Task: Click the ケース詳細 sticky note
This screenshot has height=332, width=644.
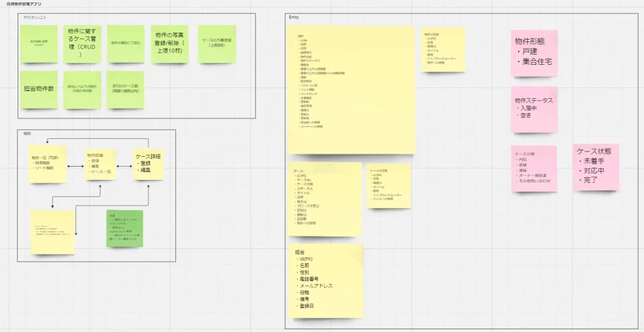Action: click(x=149, y=165)
